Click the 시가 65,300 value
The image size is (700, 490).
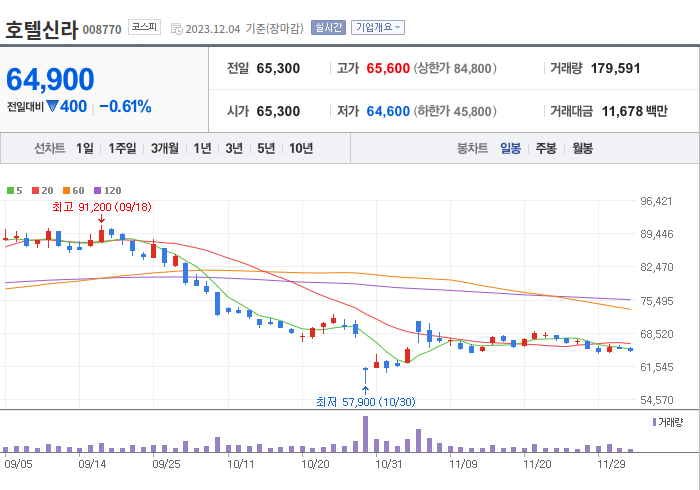tap(278, 111)
